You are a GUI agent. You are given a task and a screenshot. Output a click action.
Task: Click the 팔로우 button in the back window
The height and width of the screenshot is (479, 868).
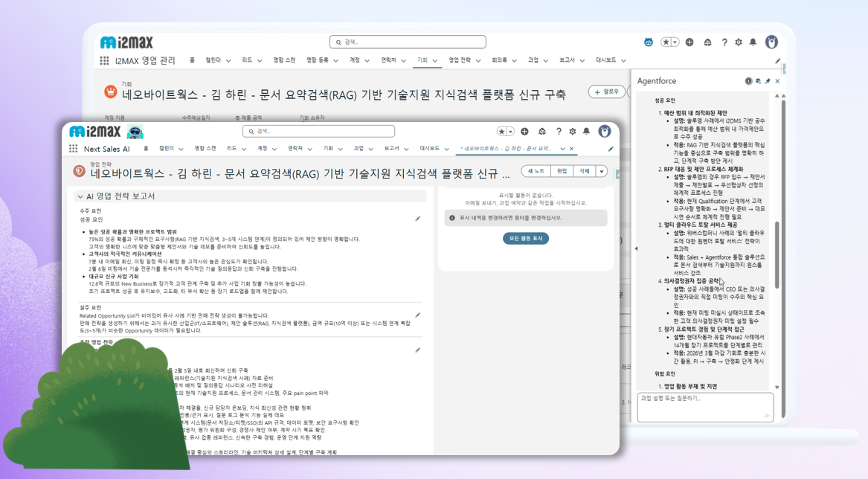[x=607, y=92]
